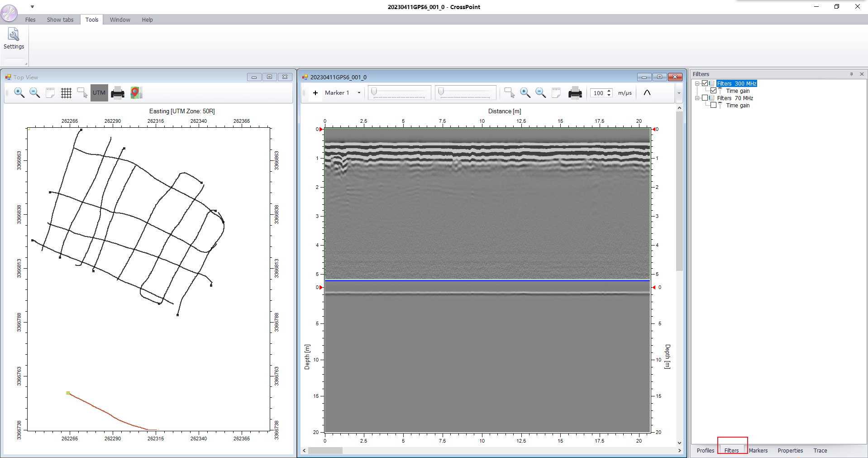Switch to the Properties tab
Image resolution: width=868 pixels, height=458 pixels.
(x=790, y=450)
